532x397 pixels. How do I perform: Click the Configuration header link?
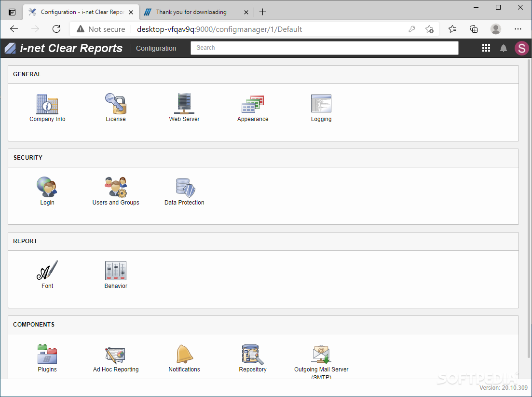point(156,48)
